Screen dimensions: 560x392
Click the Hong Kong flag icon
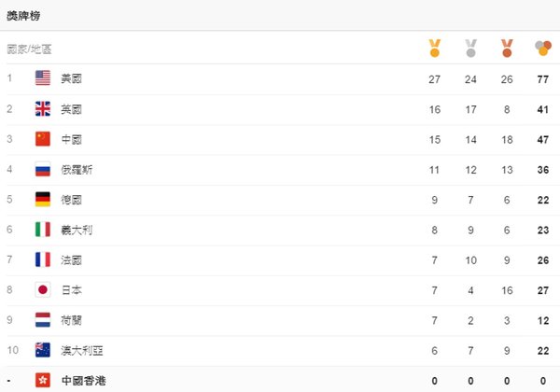click(43, 380)
